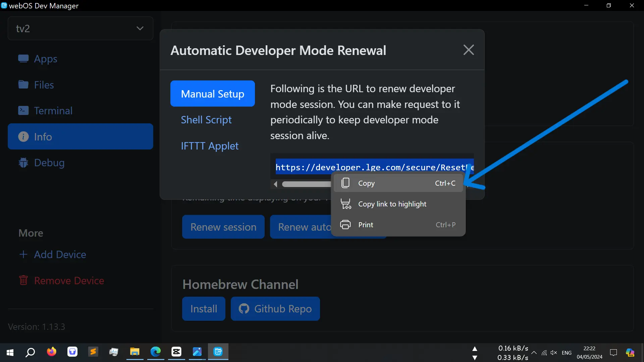644x362 pixels.
Task: Open the tv2 device dropdown
Action: pyautogui.click(x=80, y=28)
